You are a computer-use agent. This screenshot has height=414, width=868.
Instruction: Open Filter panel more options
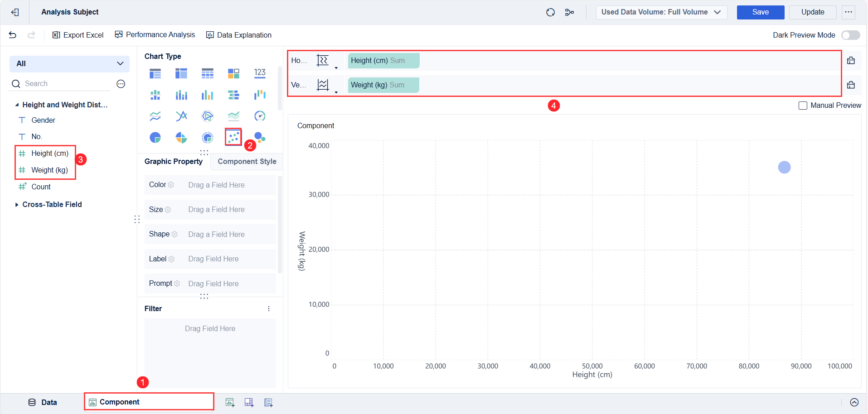pos(269,308)
